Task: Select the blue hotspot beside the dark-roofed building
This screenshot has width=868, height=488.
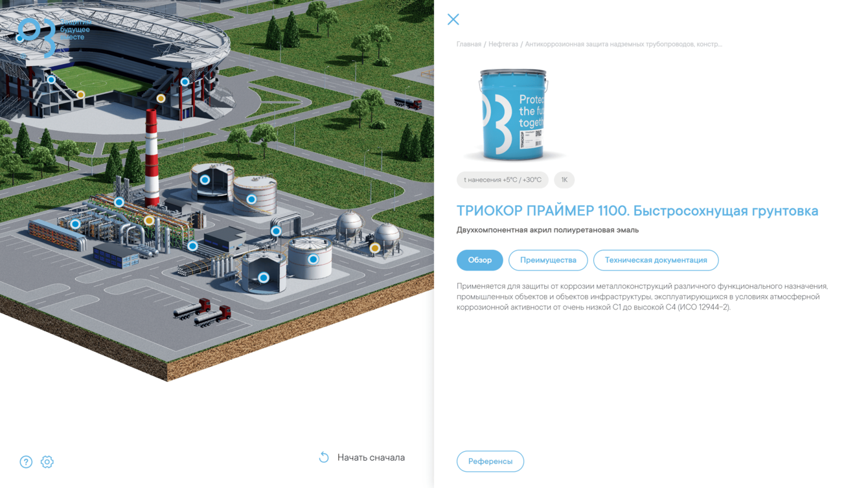Action: point(192,246)
